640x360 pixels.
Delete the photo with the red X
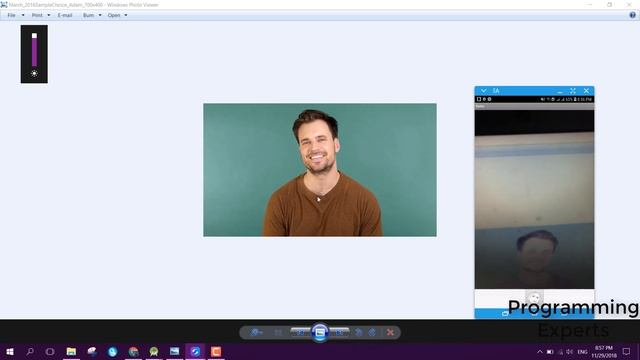[x=390, y=333]
